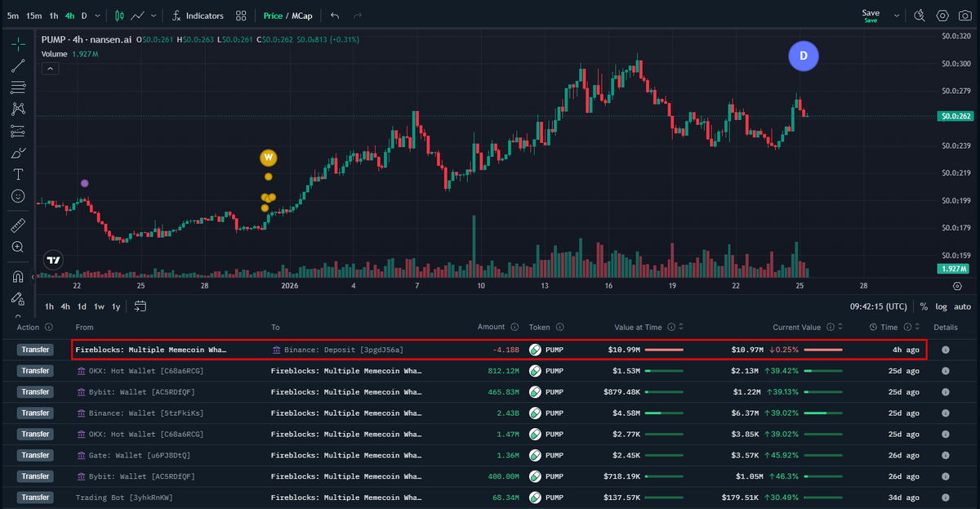Open the go-to-date calendar icon
The width and height of the screenshot is (980, 509).
[x=140, y=306]
